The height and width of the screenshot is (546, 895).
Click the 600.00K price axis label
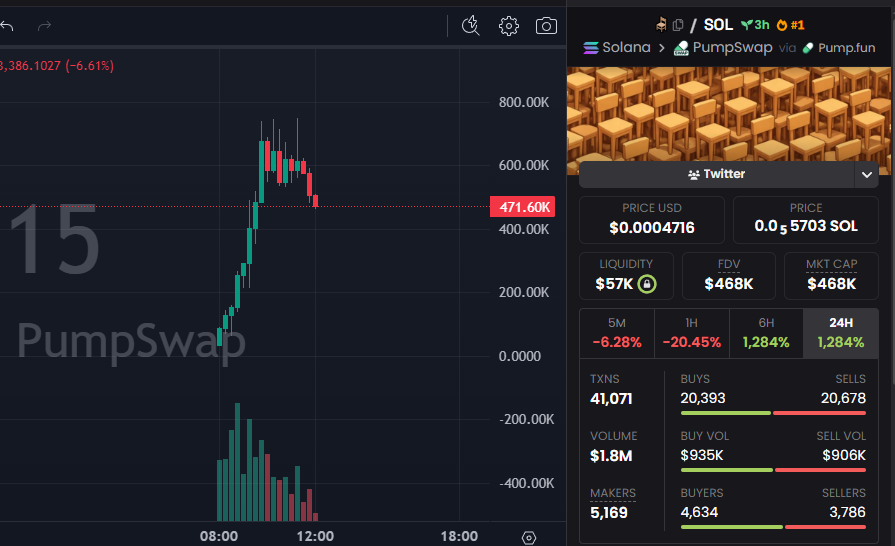click(x=524, y=165)
